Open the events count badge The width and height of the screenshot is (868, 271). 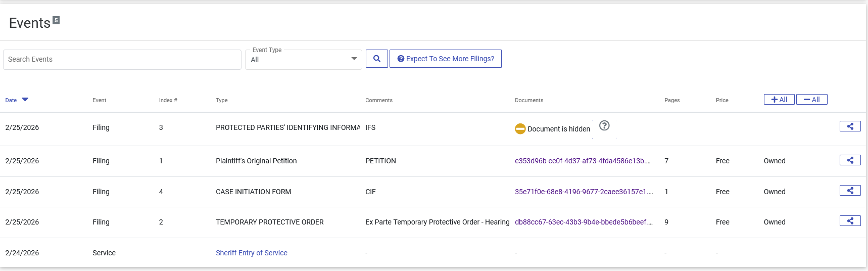56,20
